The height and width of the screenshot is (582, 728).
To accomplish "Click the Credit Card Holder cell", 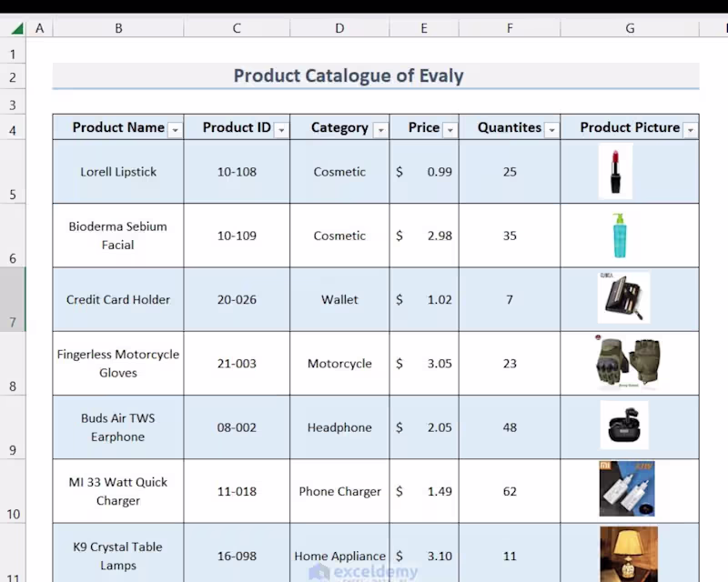I will pos(118,299).
